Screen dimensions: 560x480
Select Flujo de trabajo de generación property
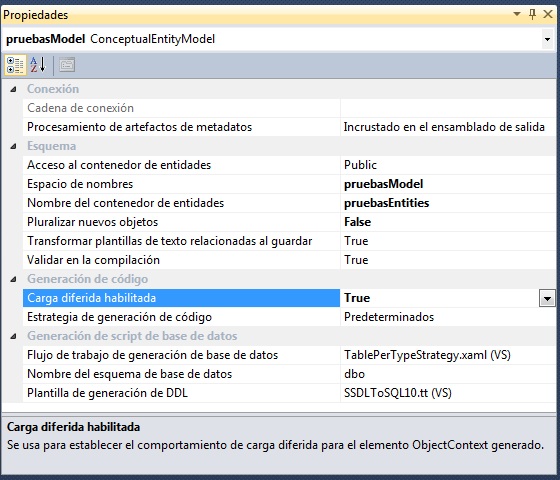point(181,355)
